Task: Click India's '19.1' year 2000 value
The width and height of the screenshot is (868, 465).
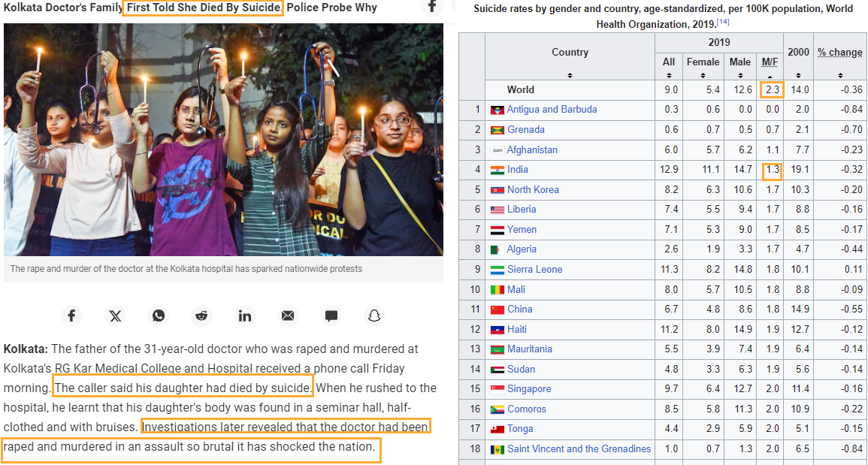Action: 800,170
